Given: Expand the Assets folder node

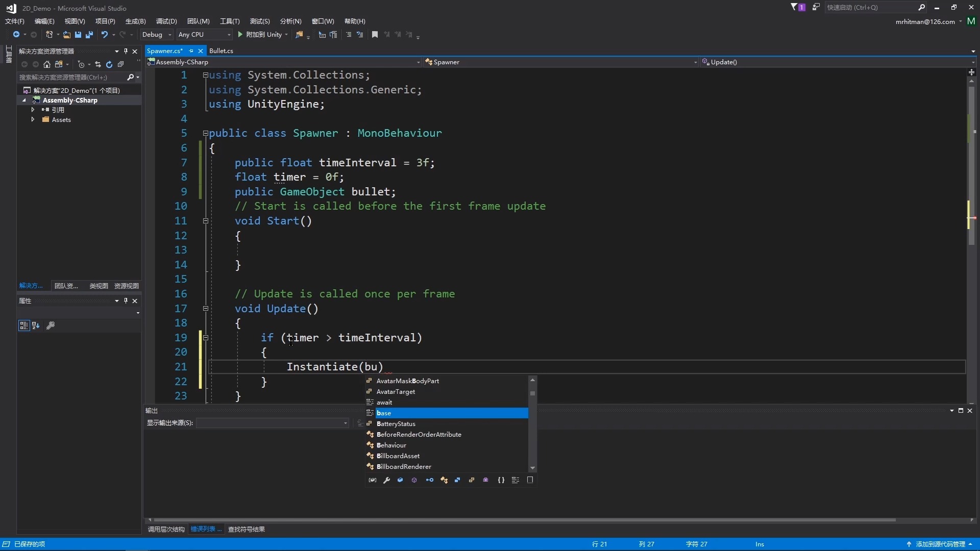Looking at the screenshot, I should [x=33, y=119].
